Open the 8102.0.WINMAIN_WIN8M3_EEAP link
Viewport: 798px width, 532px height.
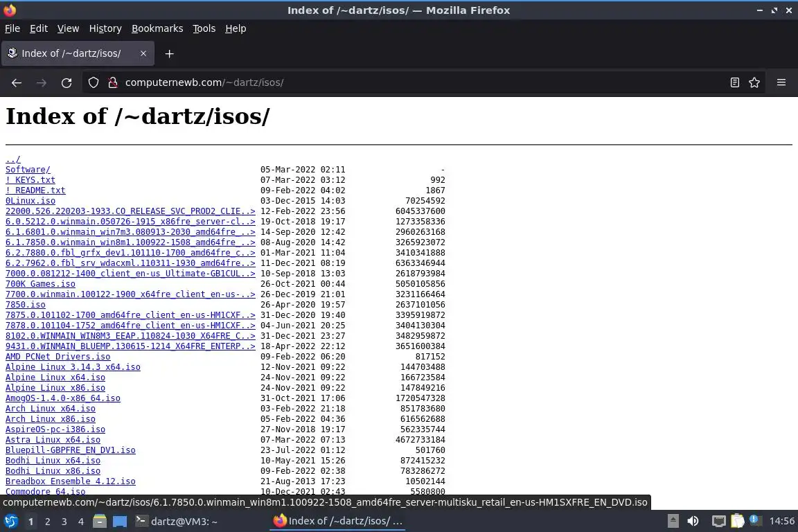tap(130, 336)
